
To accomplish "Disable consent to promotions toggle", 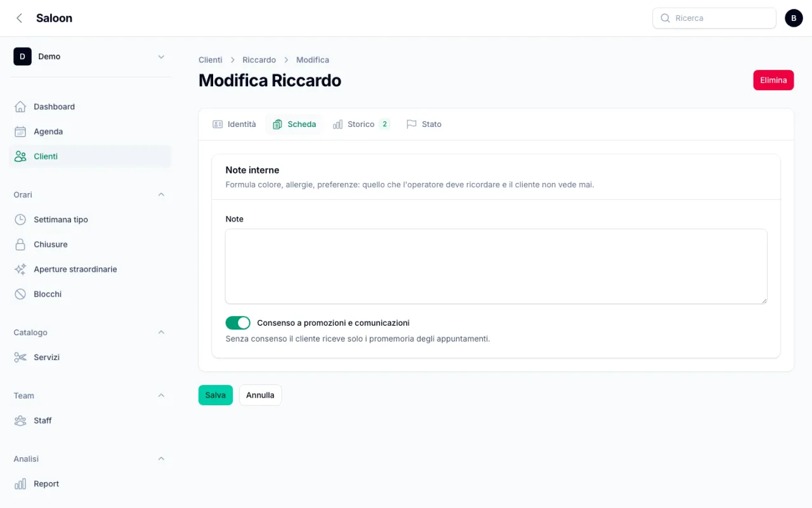I will point(238,323).
